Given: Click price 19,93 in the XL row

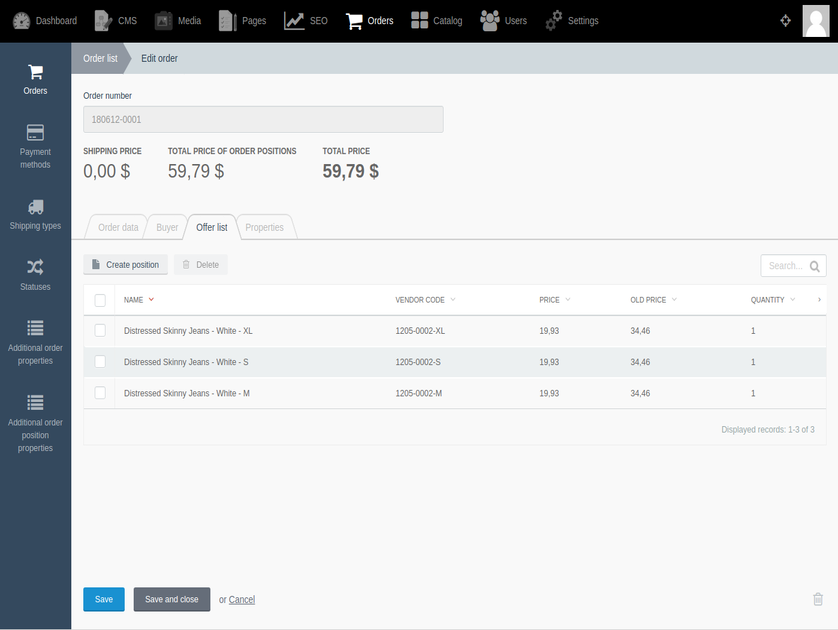Looking at the screenshot, I should (x=549, y=331).
